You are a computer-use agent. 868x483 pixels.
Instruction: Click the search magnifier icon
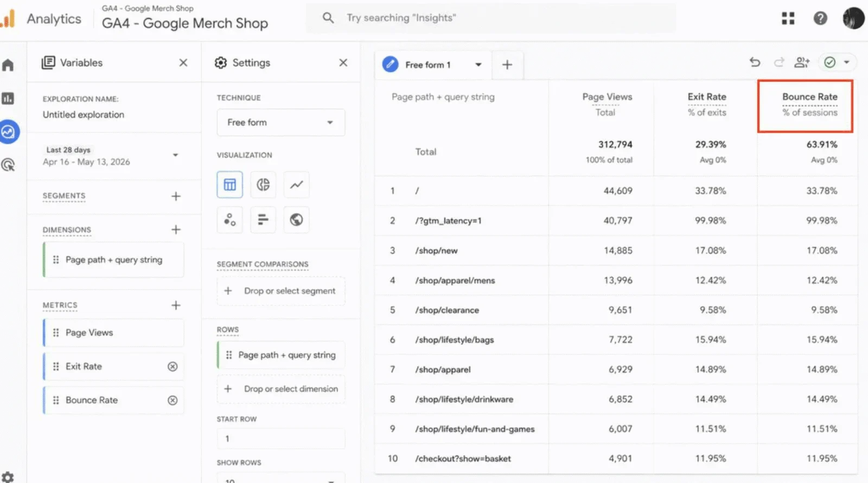point(328,18)
